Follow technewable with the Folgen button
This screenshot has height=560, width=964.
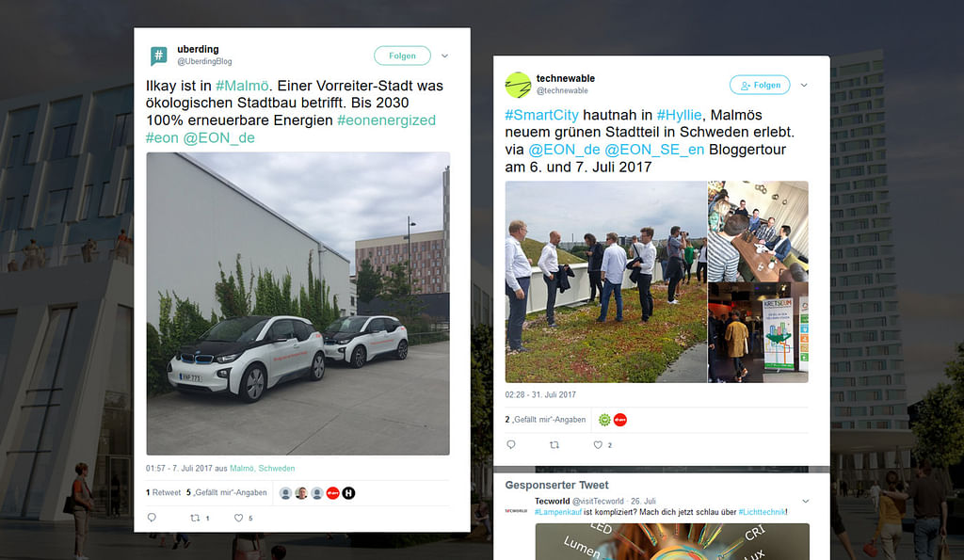pos(760,85)
